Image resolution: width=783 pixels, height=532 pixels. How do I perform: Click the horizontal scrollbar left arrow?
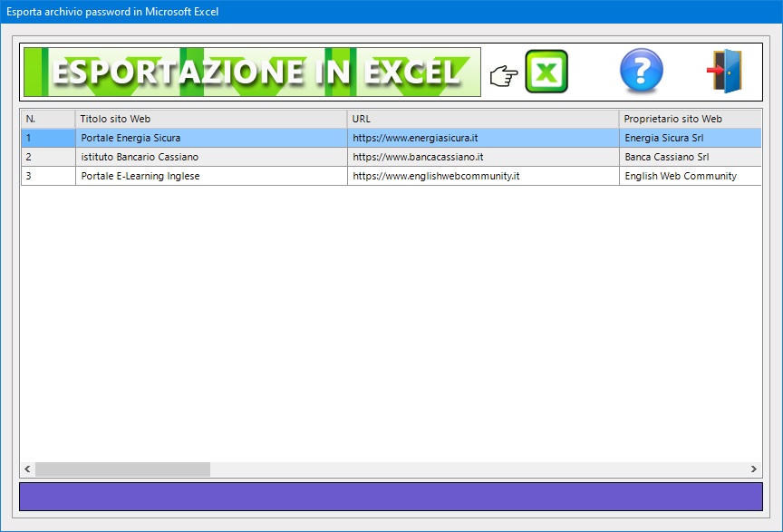tap(27, 469)
